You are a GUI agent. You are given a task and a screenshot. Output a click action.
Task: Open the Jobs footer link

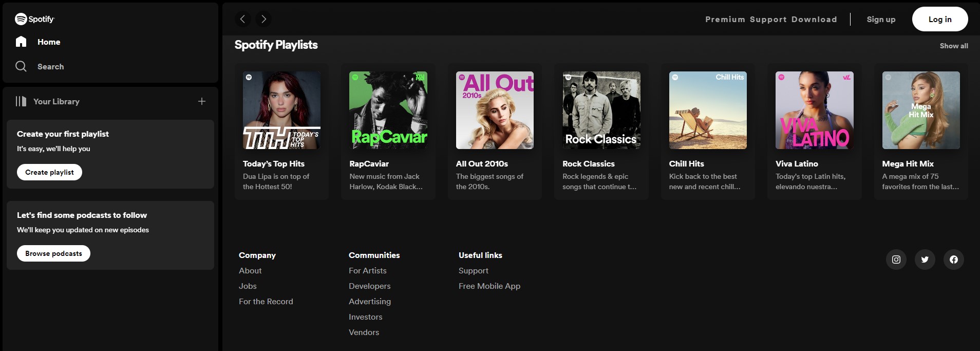(248, 286)
